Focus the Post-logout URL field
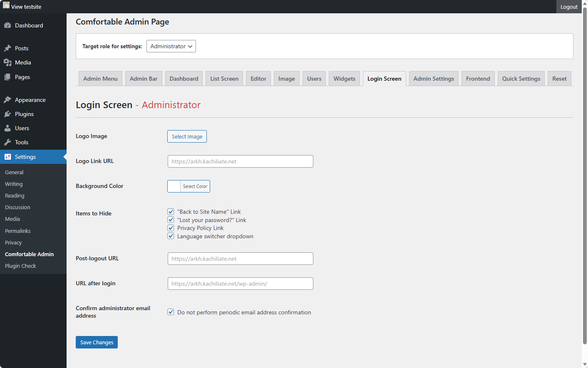The height and width of the screenshot is (368, 588). (x=241, y=259)
